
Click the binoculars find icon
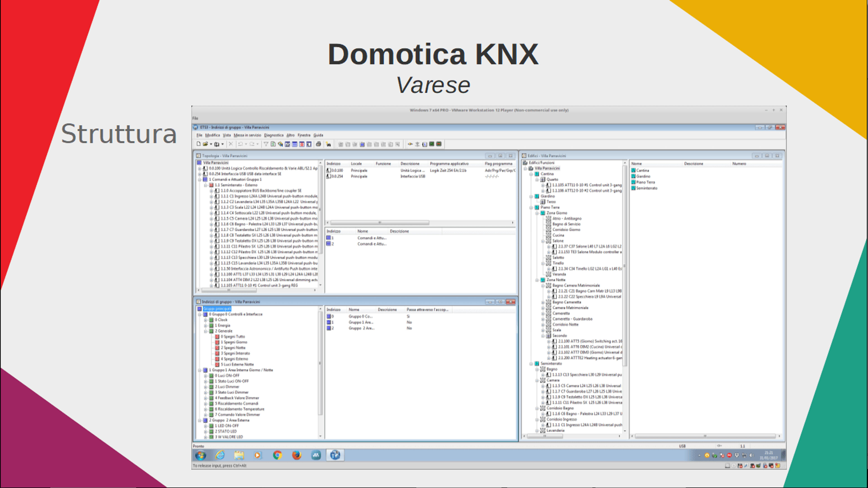(x=328, y=144)
